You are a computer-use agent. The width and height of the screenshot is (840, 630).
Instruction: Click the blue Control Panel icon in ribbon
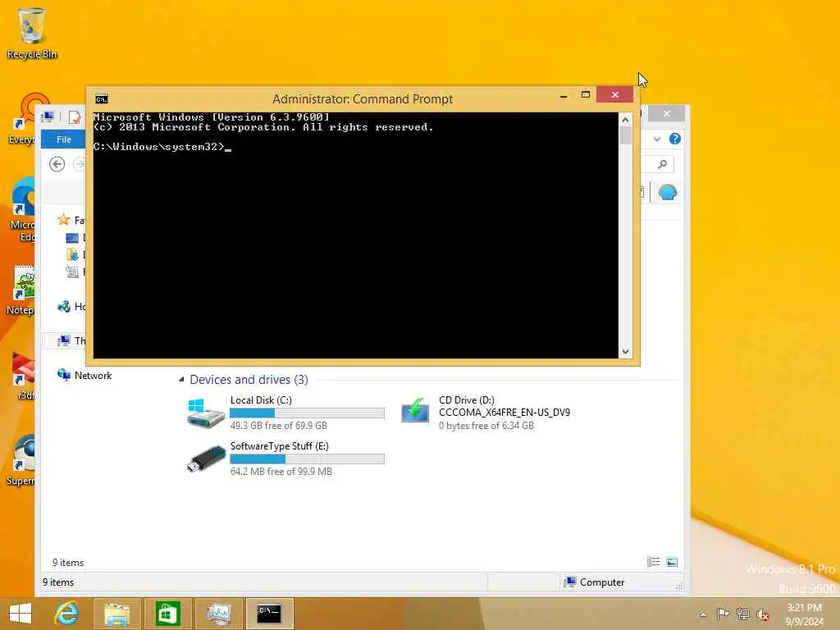click(668, 192)
